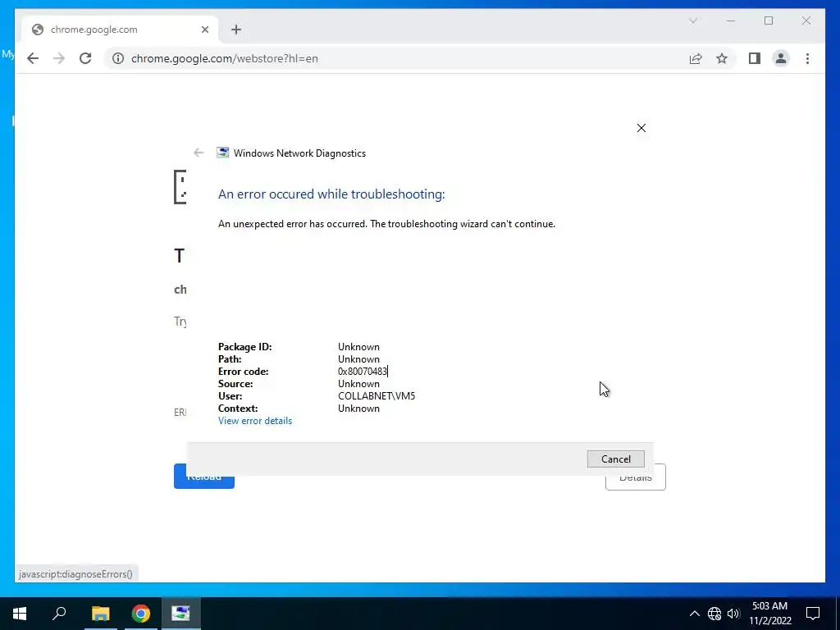Click the Chrome taskbar icon

141,614
